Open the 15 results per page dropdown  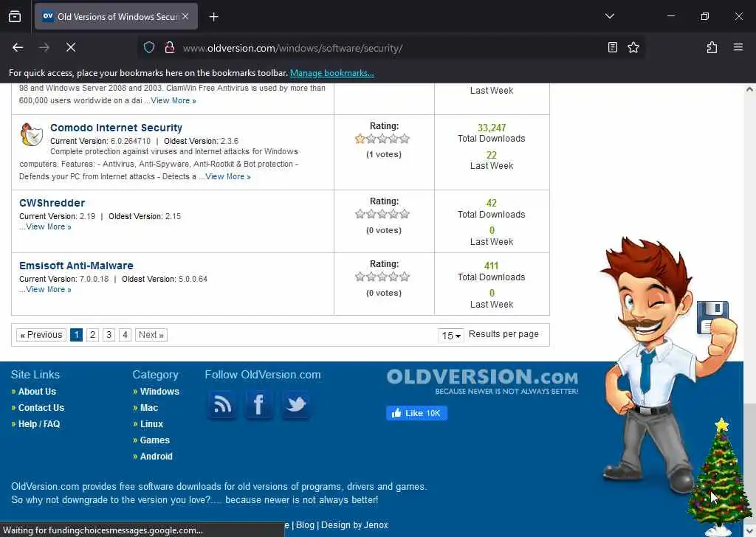point(451,335)
